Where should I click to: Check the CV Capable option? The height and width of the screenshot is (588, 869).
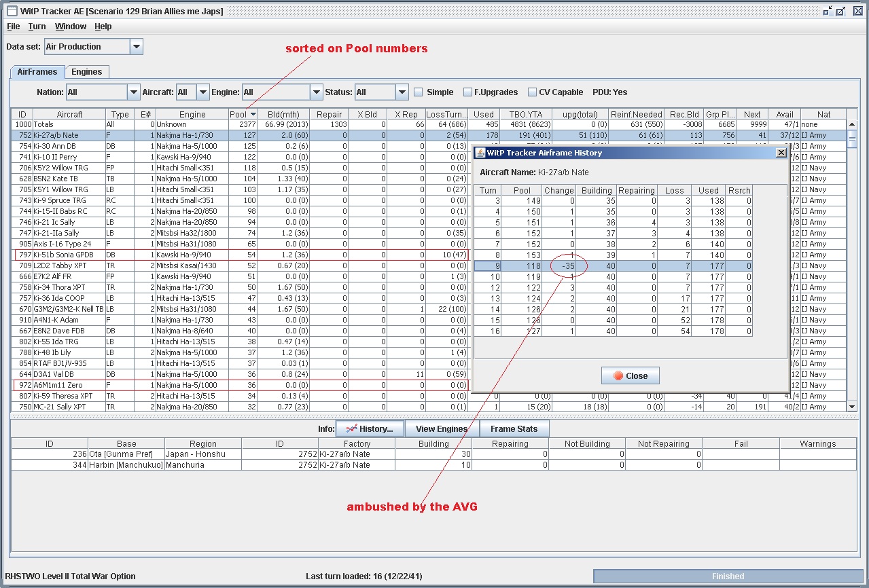click(533, 92)
